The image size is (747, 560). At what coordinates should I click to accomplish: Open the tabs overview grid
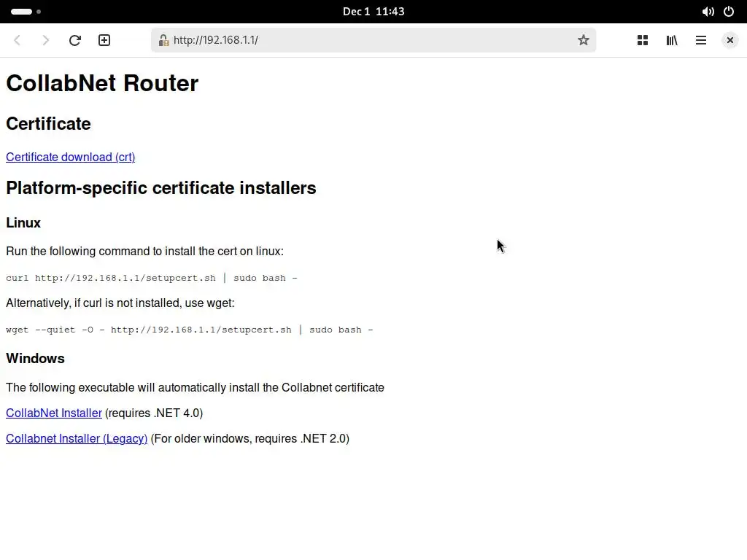click(643, 40)
